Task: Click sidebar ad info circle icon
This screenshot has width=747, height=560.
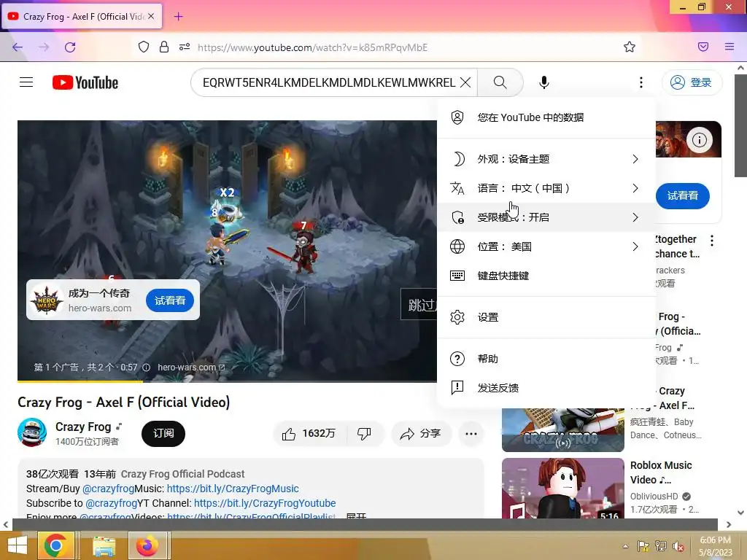Action: (x=700, y=140)
